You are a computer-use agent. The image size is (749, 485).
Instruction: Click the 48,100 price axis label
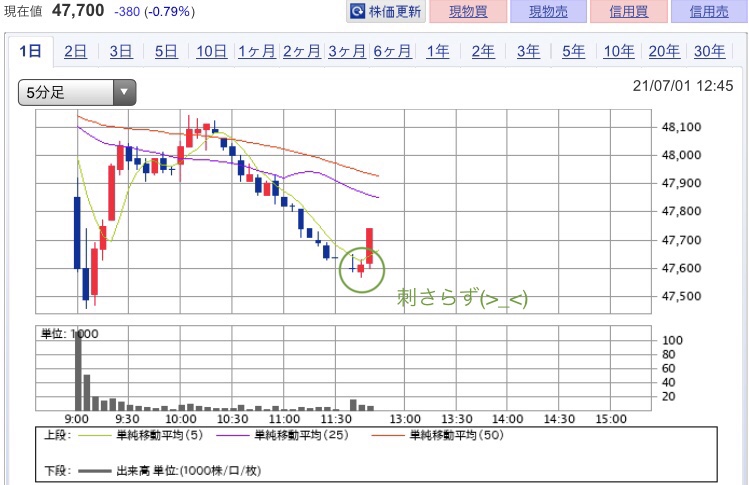[681, 127]
